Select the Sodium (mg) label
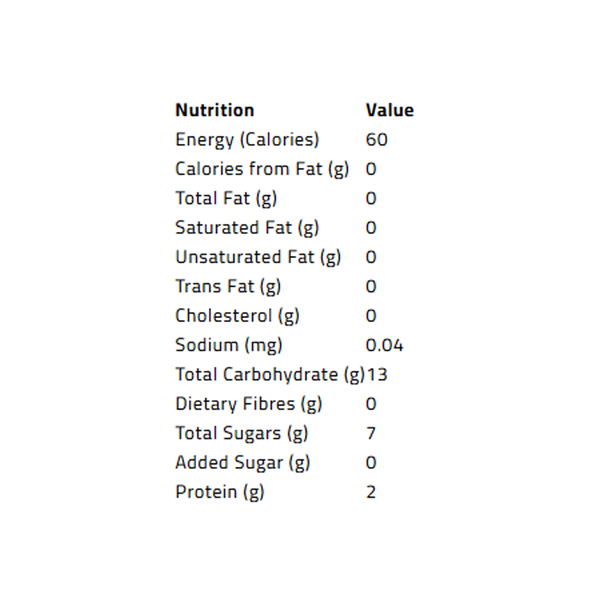600x600 pixels. pos(229,346)
